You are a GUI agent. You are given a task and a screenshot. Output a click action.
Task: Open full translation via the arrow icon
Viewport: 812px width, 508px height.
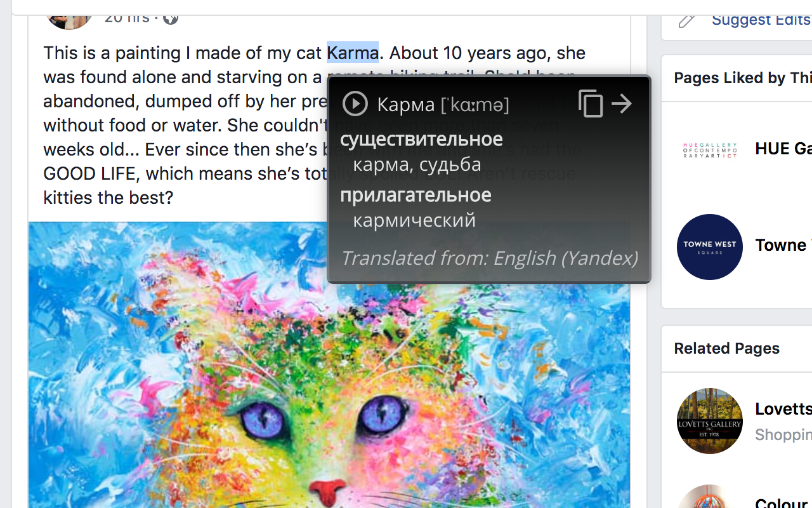[621, 103]
